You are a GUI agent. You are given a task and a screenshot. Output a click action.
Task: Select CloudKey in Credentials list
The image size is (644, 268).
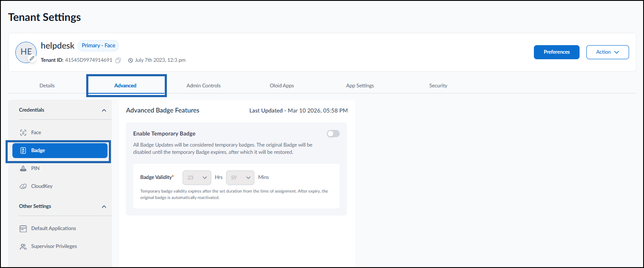point(60,186)
